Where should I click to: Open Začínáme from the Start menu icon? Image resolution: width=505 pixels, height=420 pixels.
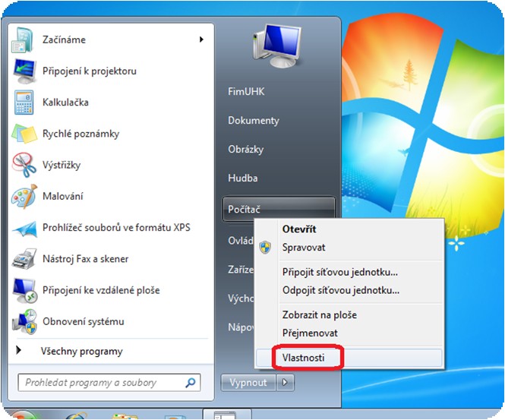23,40
